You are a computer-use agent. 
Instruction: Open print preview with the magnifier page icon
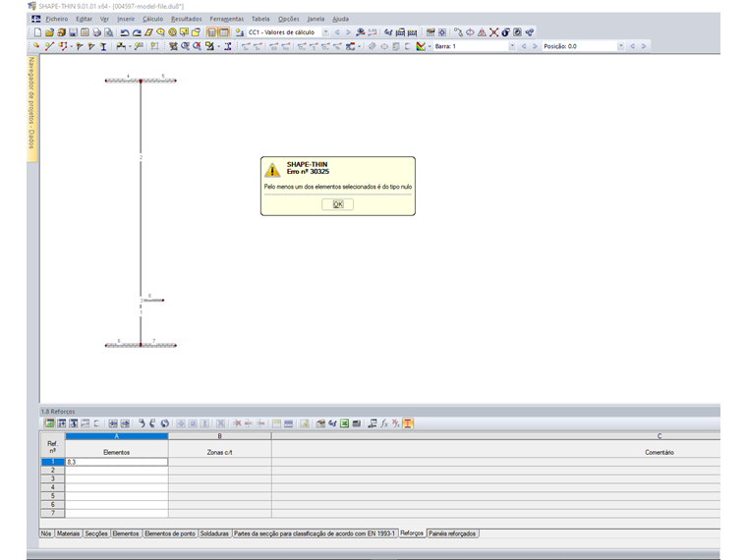[x=109, y=32]
